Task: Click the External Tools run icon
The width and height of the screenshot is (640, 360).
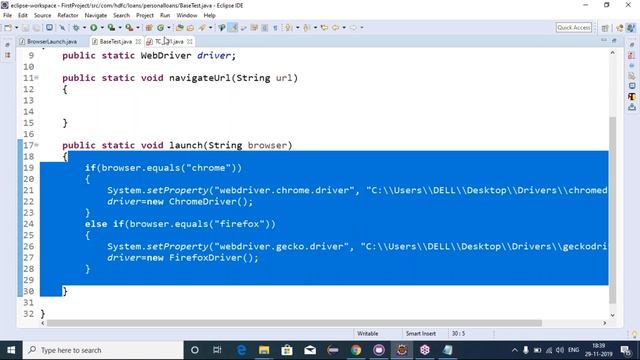Action: [129, 28]
